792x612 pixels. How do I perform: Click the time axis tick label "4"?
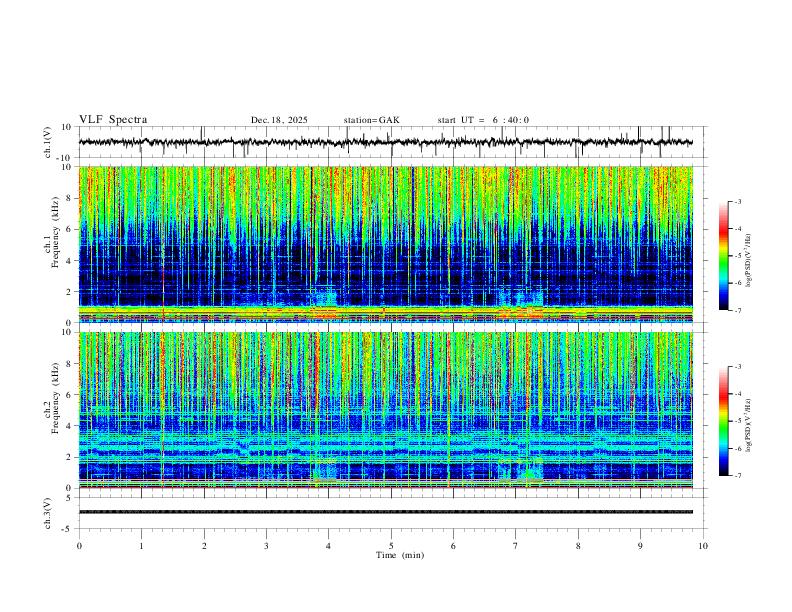pos(329,546)
